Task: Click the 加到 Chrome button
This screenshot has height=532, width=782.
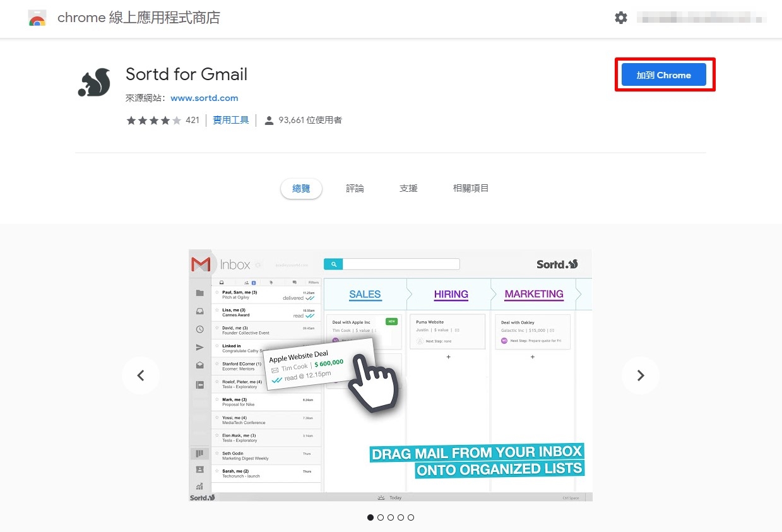Action: click(663, 74)
